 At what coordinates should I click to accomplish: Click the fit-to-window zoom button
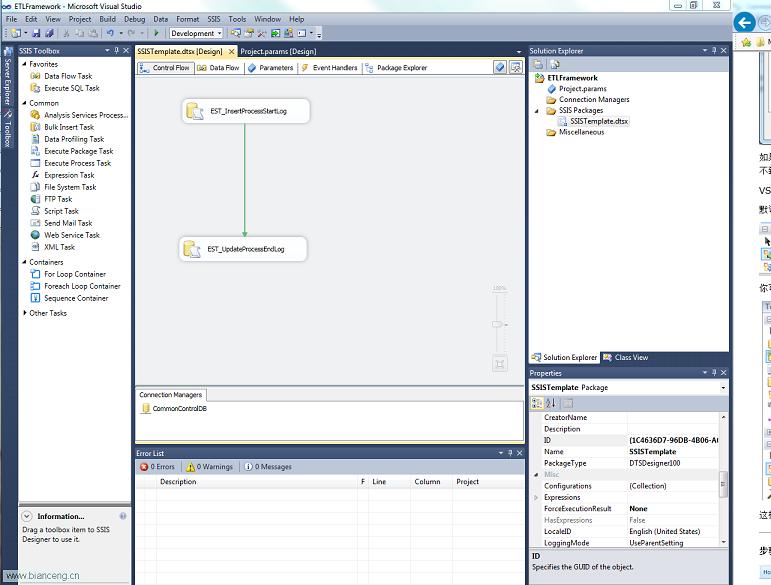(x=500, y=364)
